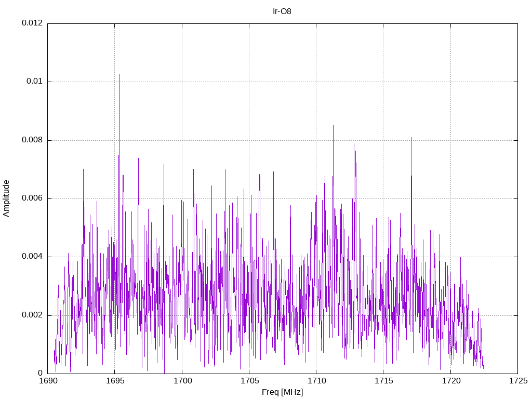
Task: Click the x-axis tick label 1725
Action: (518, 381)
